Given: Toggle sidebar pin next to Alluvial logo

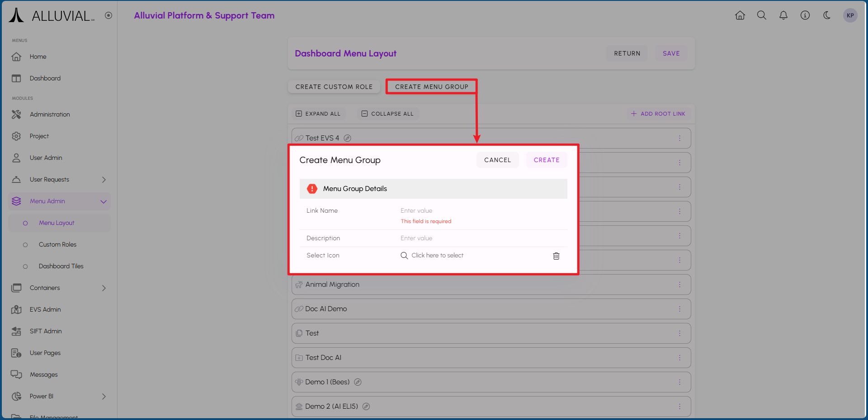Looking at the screenshot, I should pyautogui.click(x=108, y=15).
